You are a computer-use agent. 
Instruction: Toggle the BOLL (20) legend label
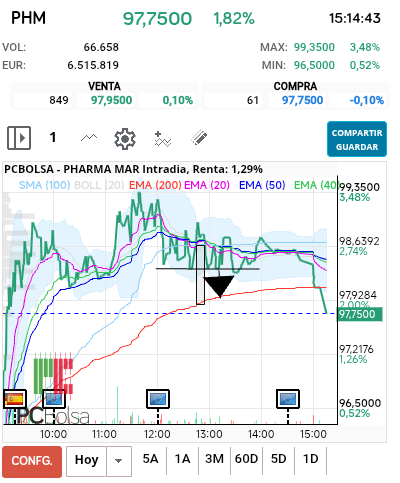click(x=99, y=185)
